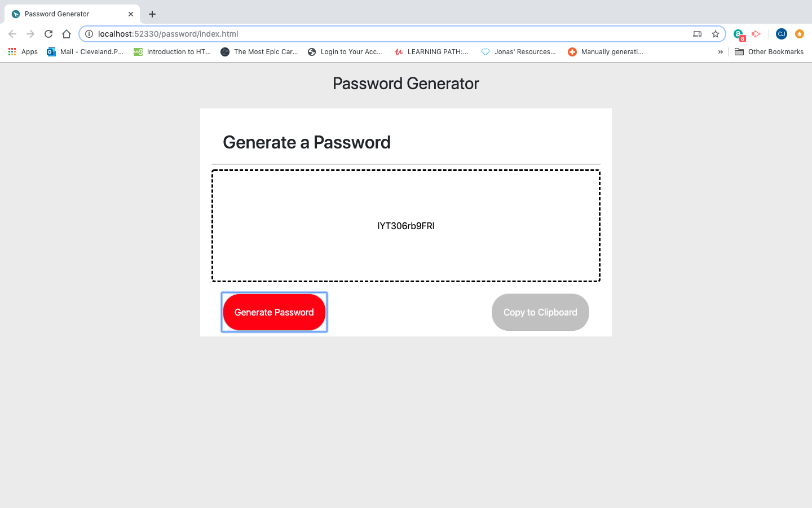812x508 pixels.
Task: Click inside the address bar
Action: [x=338, y=33]
